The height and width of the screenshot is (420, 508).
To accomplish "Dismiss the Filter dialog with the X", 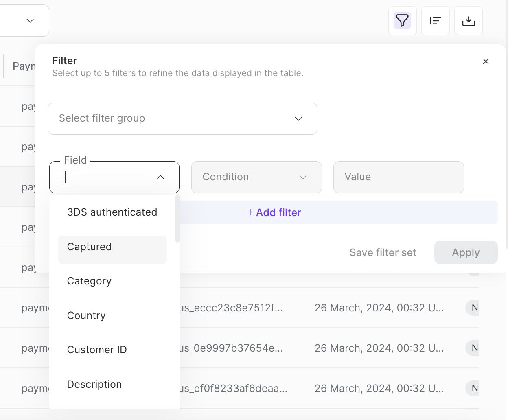I will [486, 61].
